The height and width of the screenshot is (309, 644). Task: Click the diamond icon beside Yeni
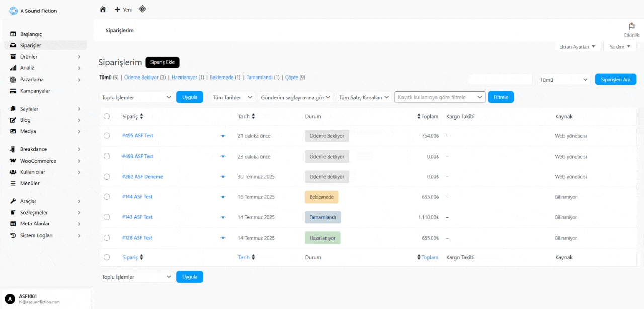tap(142, 9)
